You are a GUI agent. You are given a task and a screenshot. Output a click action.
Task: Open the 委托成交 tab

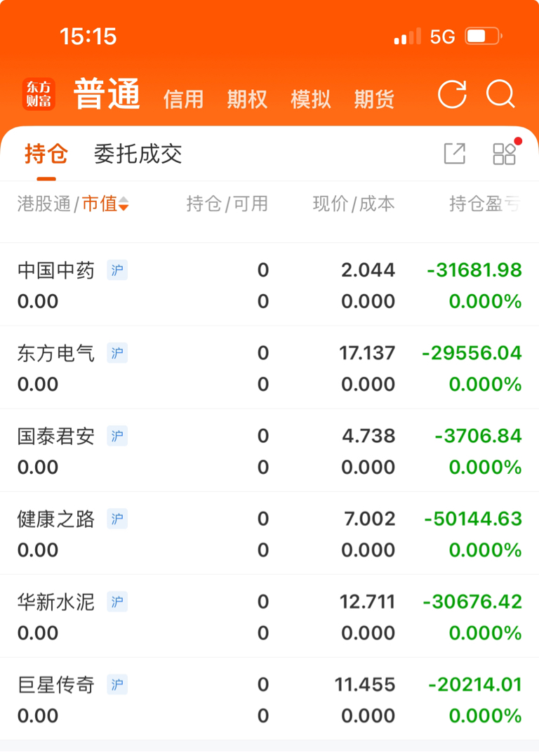[x=138, y=154]
